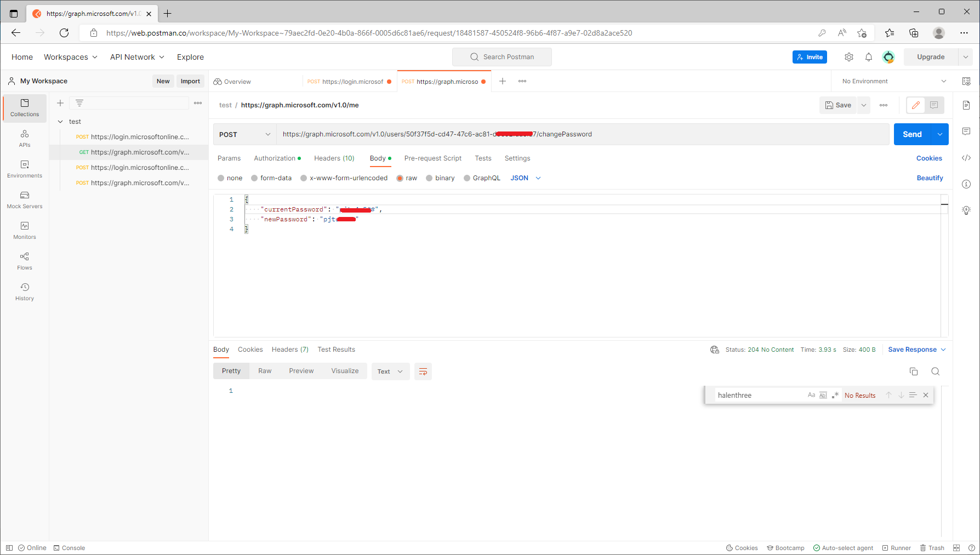This screenshot has width=980, height=555.
Task: Open the History sidebar panel
Action: 25,291
